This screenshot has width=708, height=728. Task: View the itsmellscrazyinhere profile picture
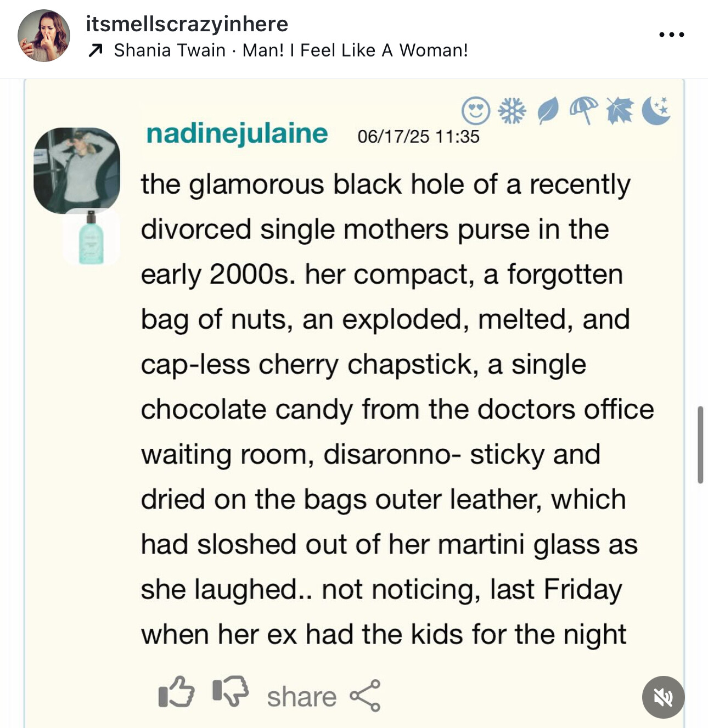pos(44,36)
